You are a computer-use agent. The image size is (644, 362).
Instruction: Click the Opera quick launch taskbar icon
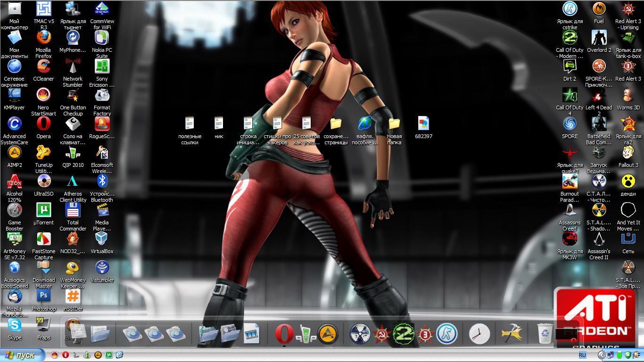tap(65, 355)
